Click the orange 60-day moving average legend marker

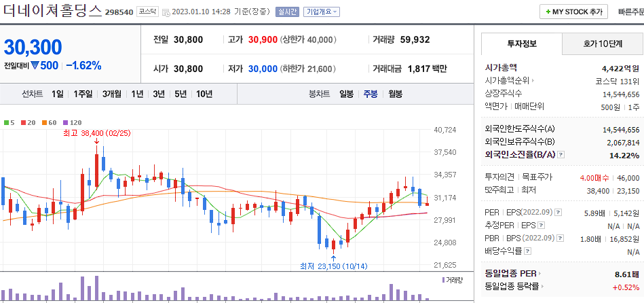[x=44, y=122]
